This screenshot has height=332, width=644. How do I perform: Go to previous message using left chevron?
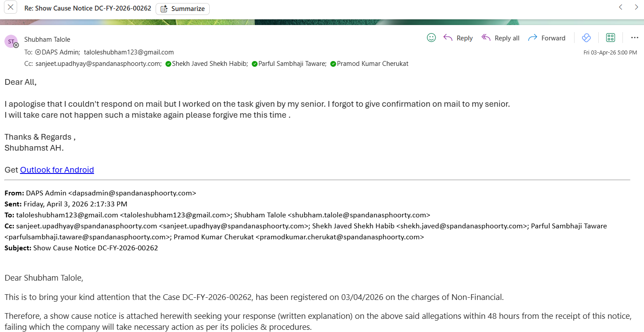click(x=620, y=7)
